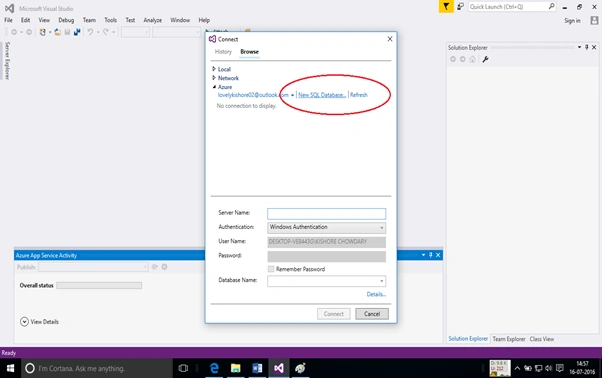Click the yellow notifications flag icon
Viewport: 602px width, 378px height.
coord(446,7)
